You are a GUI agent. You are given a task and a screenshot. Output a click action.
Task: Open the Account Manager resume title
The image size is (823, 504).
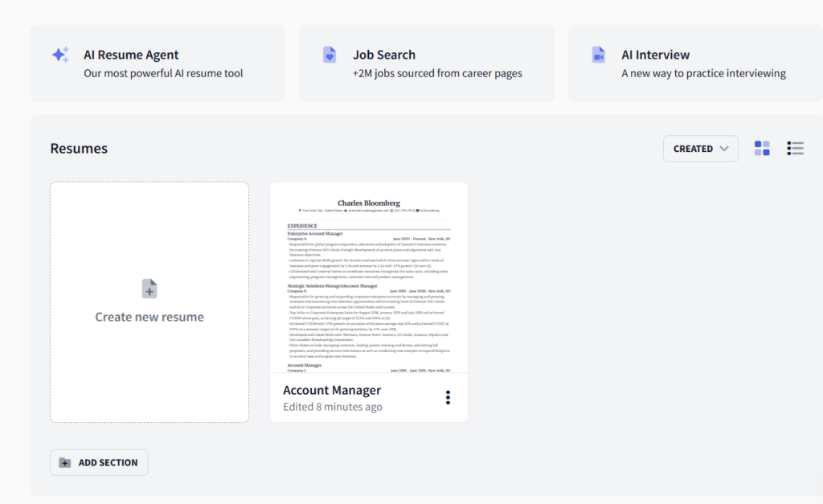click(x=332, y=390)
